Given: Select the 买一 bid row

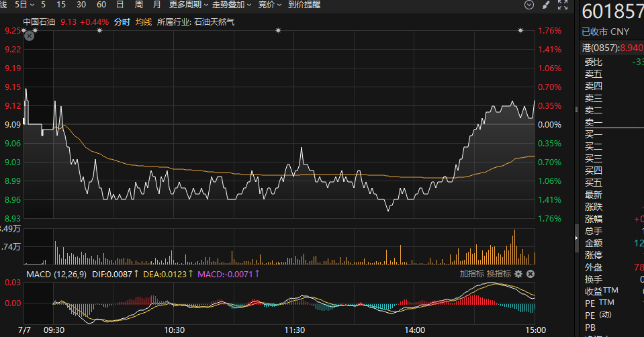Looking at the screenshot, I should 612,134.
